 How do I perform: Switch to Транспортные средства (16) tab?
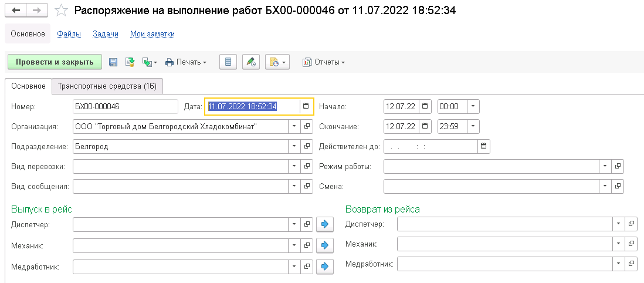point(107,86)
